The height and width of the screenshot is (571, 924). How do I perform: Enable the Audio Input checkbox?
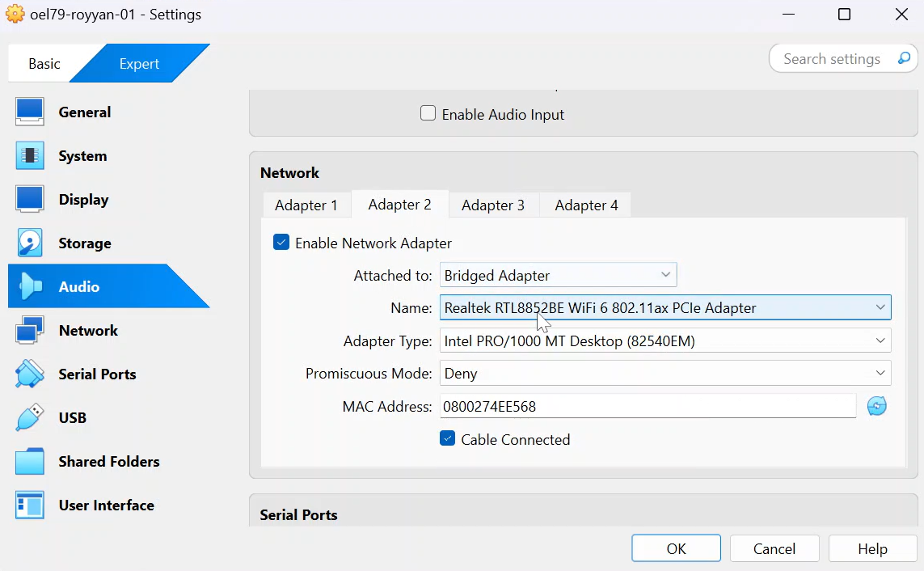pos(428,114)
